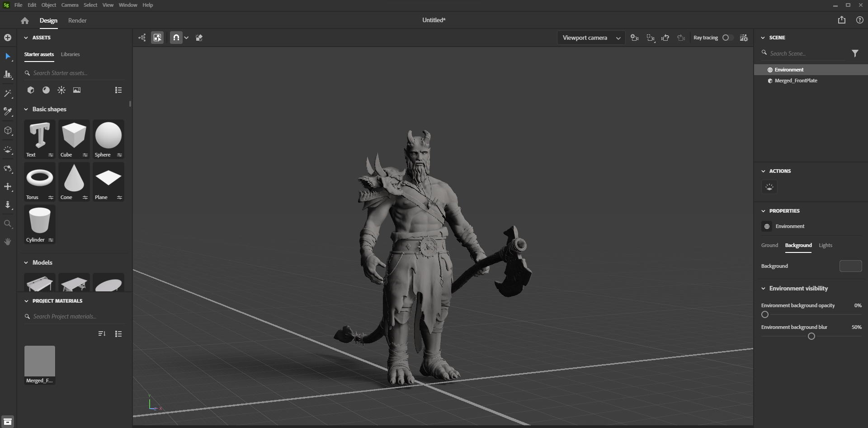Toggle list view in Starter assets
This screenshot has height=428, width=868.
pyautogui.click(x=118, y=90)
